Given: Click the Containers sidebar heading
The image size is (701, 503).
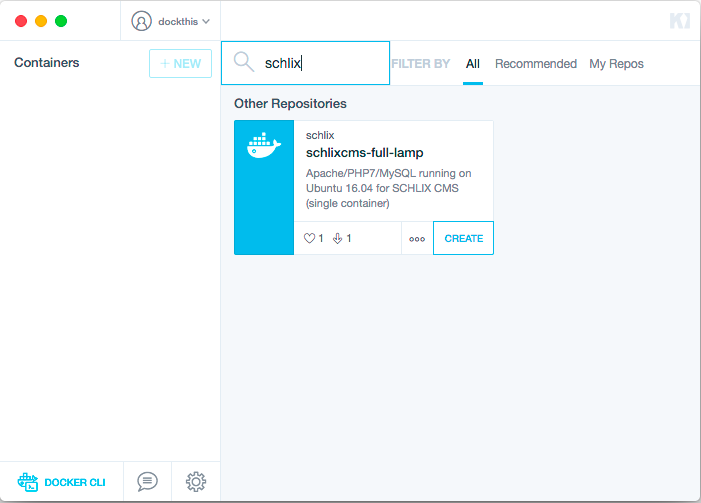Looking at the screenshot, I should coord(46,63).
